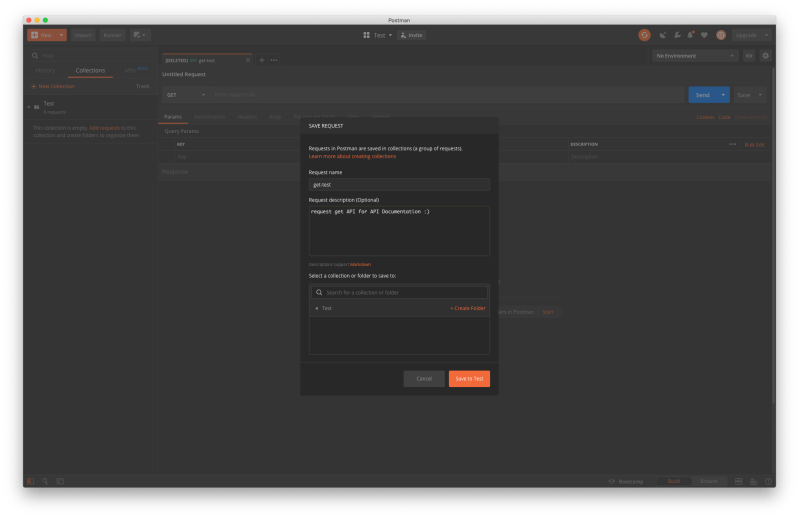Click the blue Send button

[702, 95]
